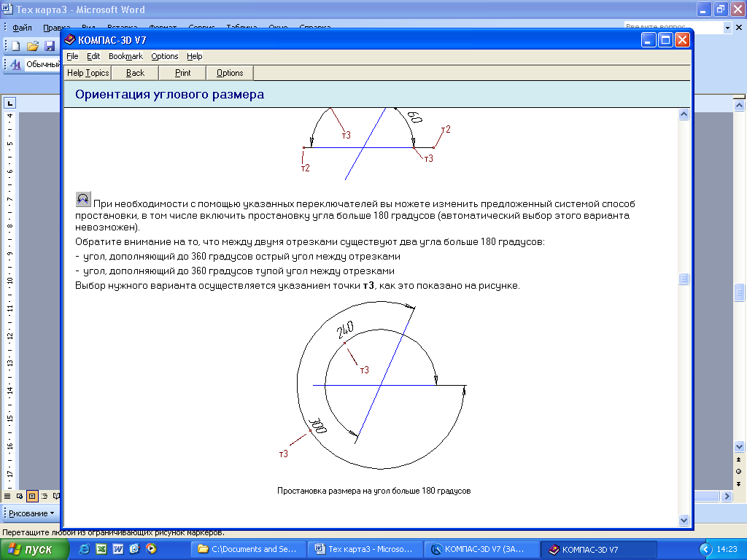This screenshot has height=560, width=747.
Task: Open Файл menu in Word
Action: coord(22,28)
